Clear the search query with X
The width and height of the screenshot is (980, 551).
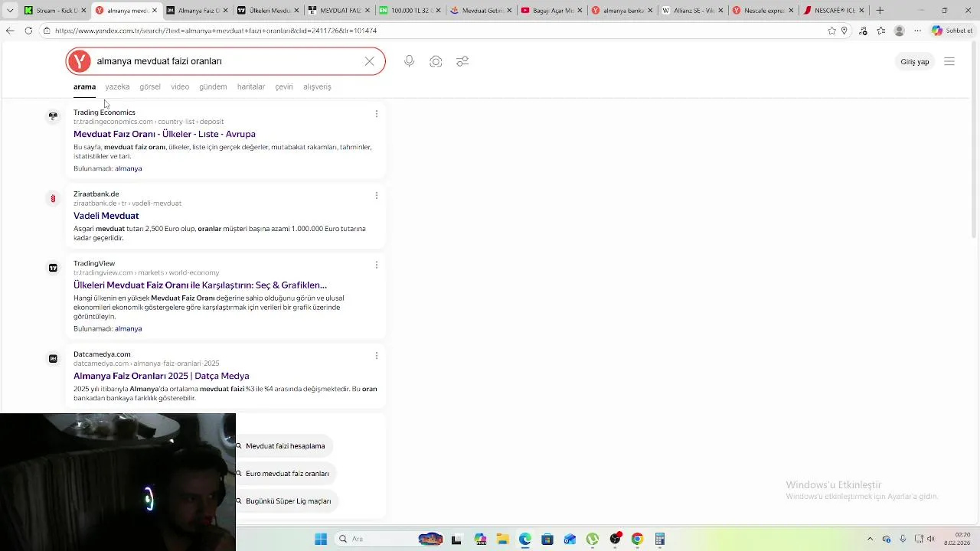point(369,61)
